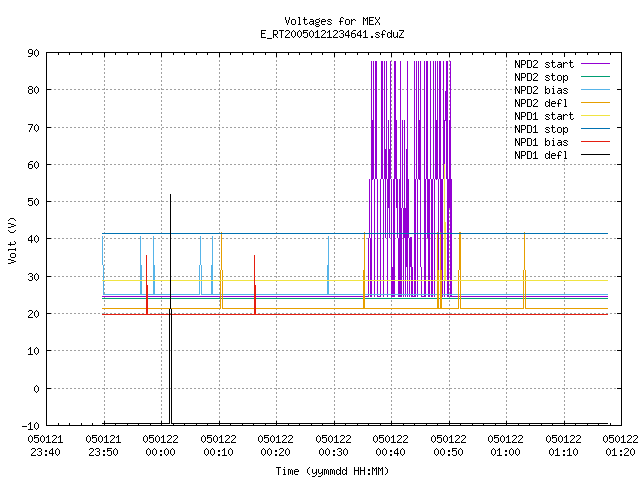Click the y-axis tick value 40

coord(33,239)
